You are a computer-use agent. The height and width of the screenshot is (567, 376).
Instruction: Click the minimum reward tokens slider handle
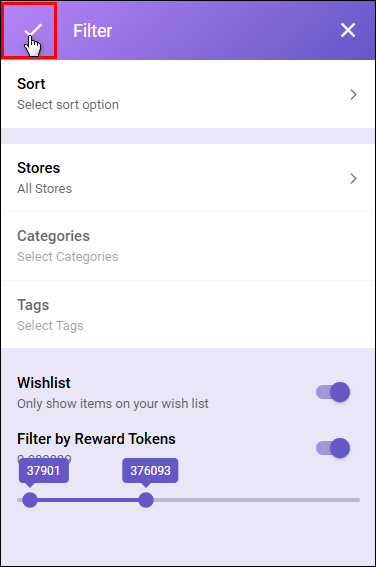coord(30,500)
